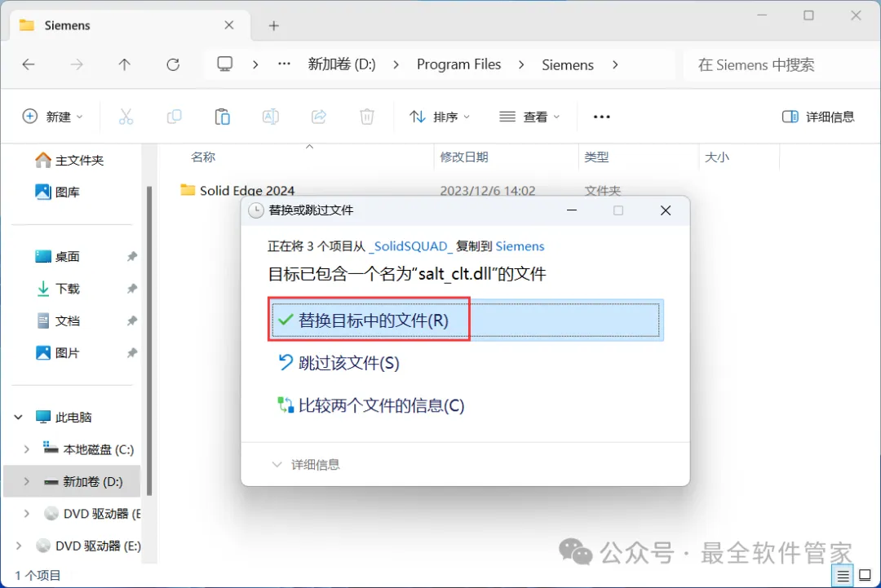The width and height of the screenshot is (881, 588).
Task: Unpin 文档 from quick access
Action: (131, 321)
